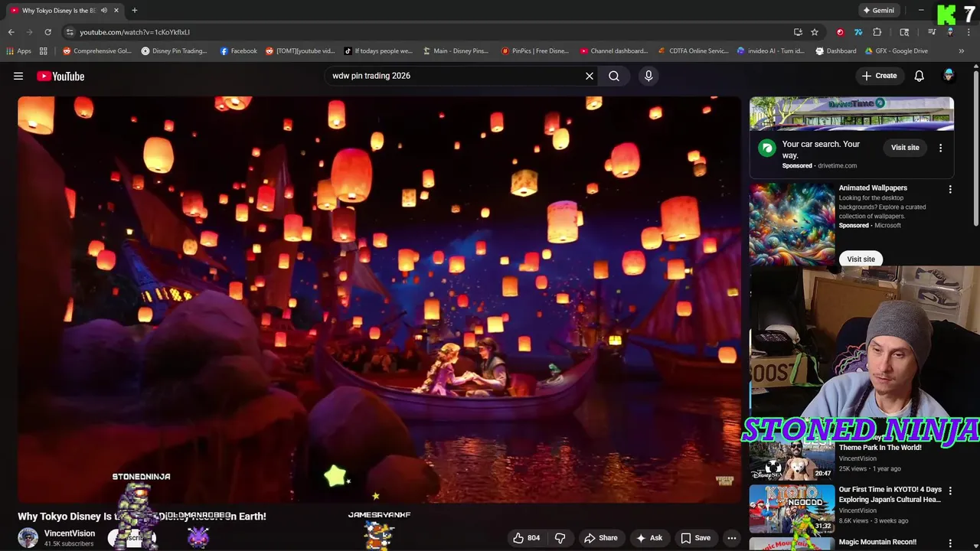The width and height of the screenshot is (980, 551).
Task: Open options for the DriveTime ad
Action: 940,148
